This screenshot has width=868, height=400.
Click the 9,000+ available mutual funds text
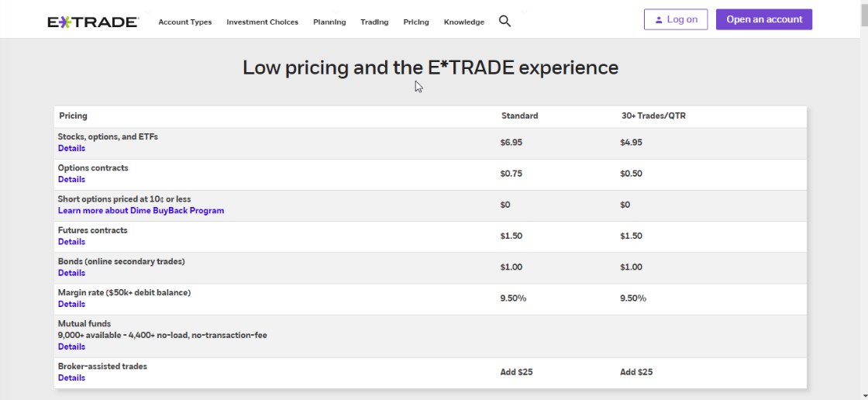[162, 335]
